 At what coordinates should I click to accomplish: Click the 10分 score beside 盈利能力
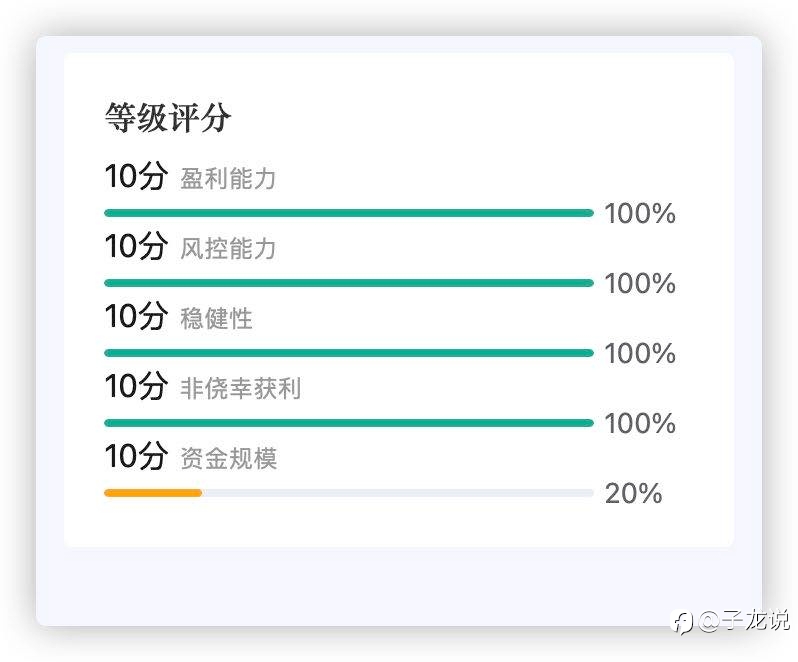pyautogui.click(x=136, y=176)
